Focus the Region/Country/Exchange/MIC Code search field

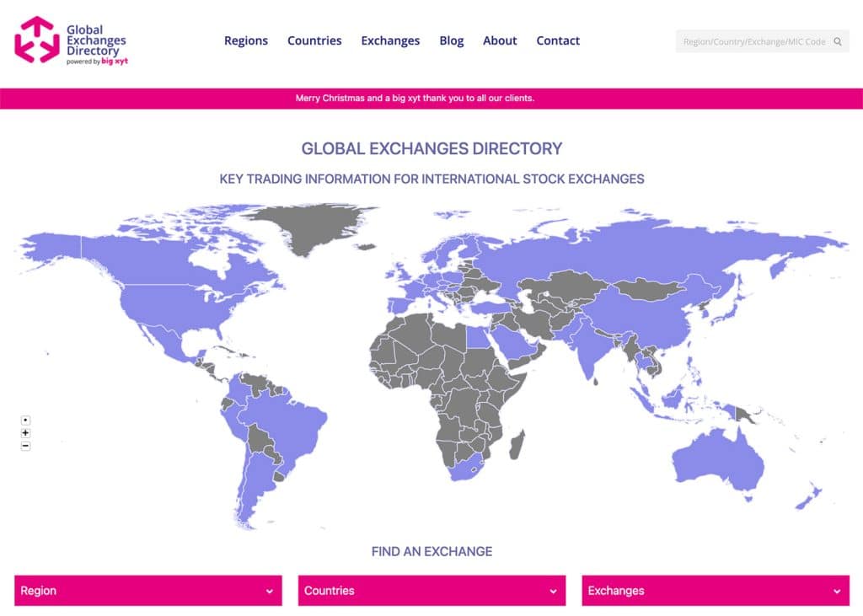click(x=753, y=41)
